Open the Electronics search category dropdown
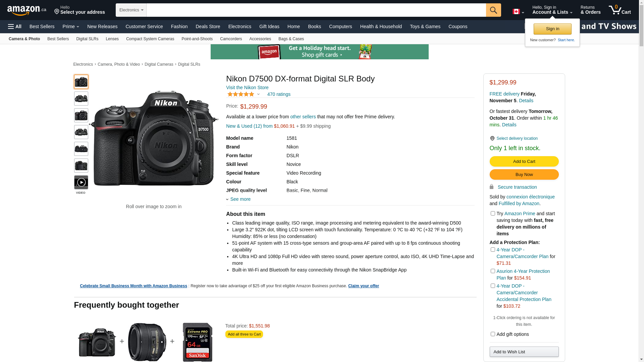Screen dimensions: 644x362 (131, 10)
